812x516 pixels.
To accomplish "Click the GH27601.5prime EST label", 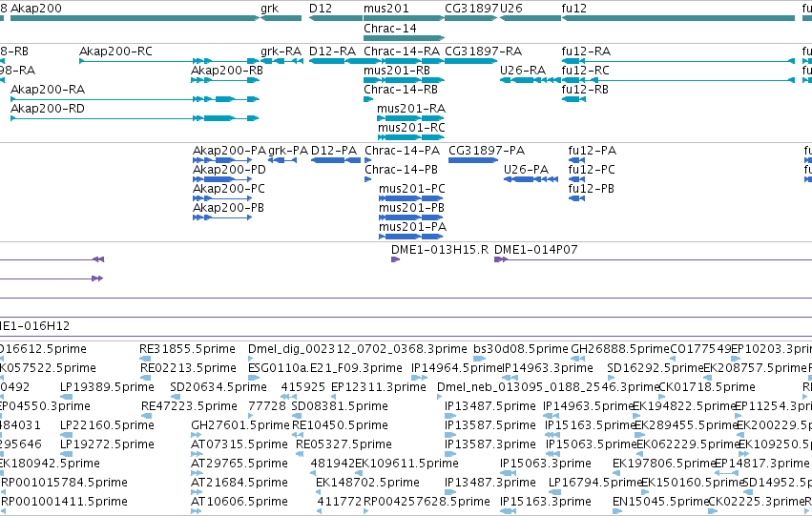I will [240, 425].
